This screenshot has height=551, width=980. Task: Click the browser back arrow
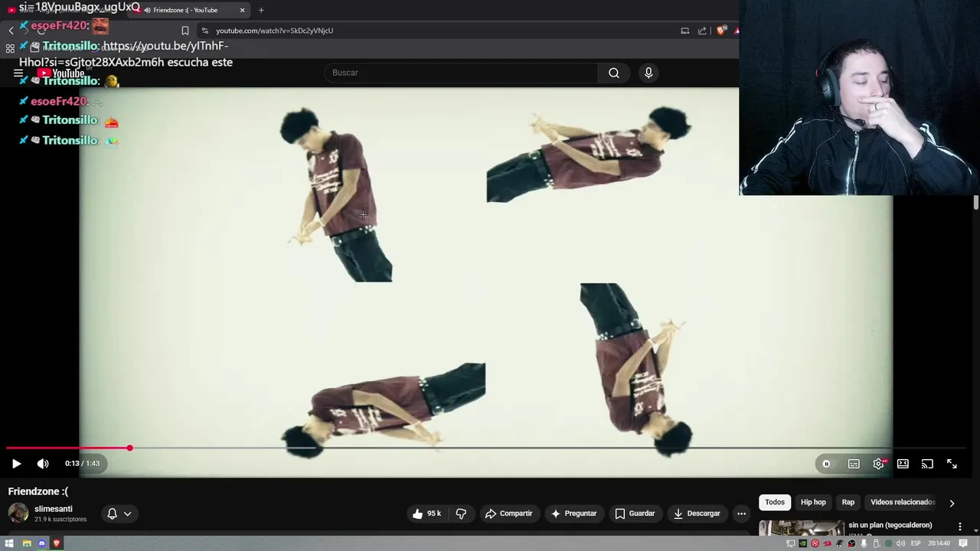(x=11, y=31)
